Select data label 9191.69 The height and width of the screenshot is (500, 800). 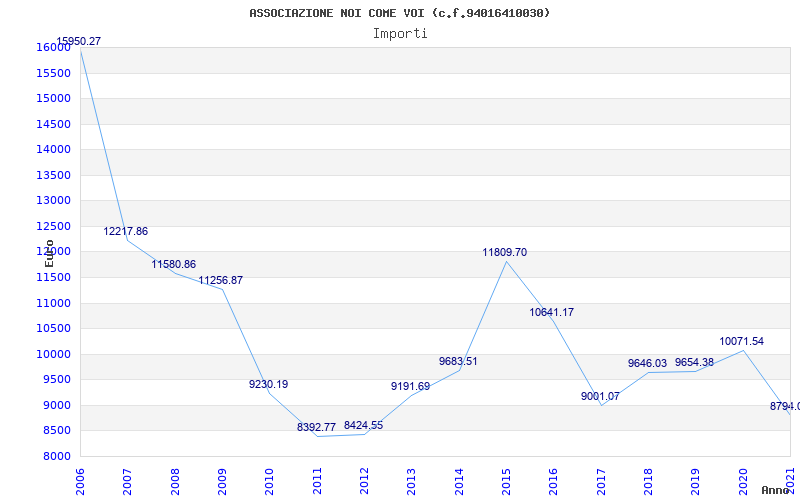pos(411,386)
